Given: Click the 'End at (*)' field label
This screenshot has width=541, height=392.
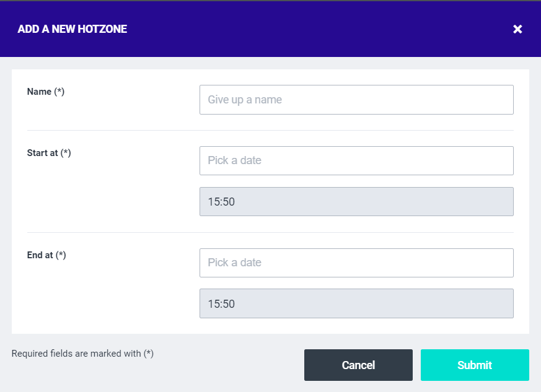Looking at the screenshot, I should [46, 255].
